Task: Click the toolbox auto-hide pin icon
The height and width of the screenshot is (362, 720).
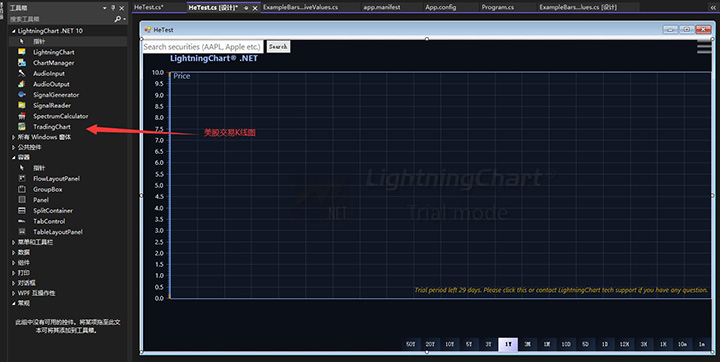Action: (113, 8)
